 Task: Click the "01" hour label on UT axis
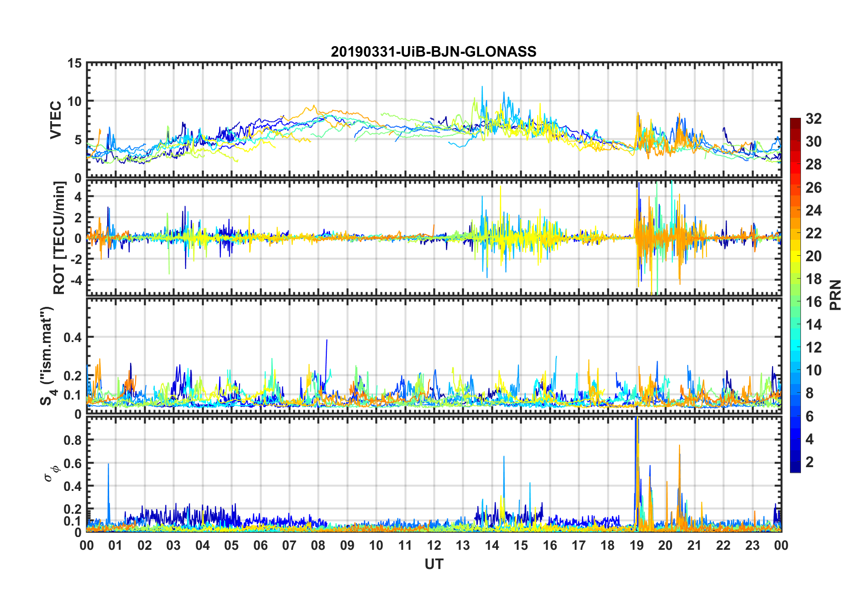(115, 545)
